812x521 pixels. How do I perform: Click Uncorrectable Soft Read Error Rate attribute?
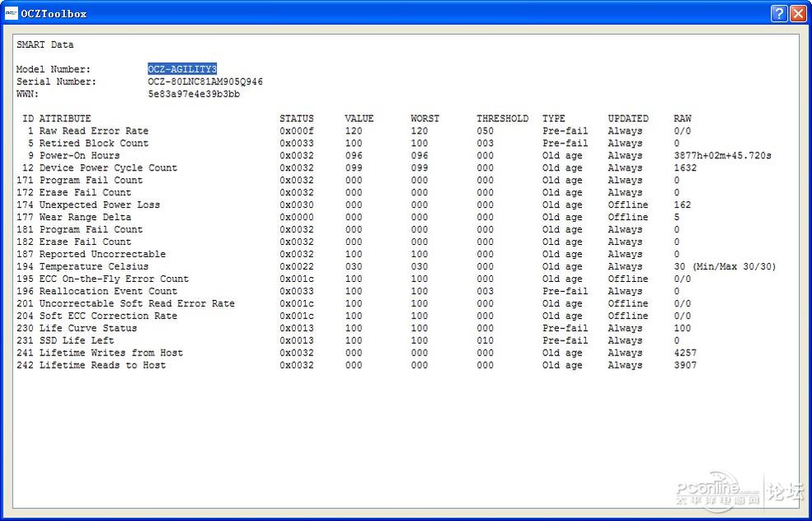[137, 303]
